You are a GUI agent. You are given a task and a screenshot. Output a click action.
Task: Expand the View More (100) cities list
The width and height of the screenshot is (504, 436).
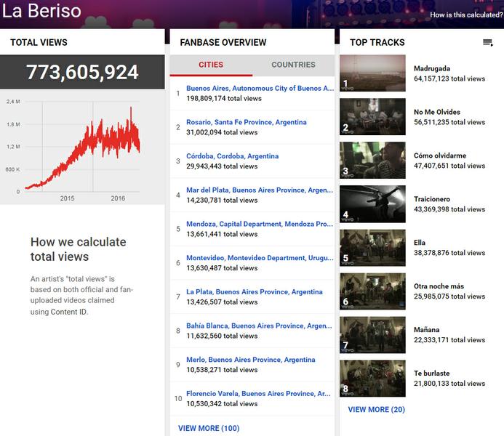tap(208, 428)
